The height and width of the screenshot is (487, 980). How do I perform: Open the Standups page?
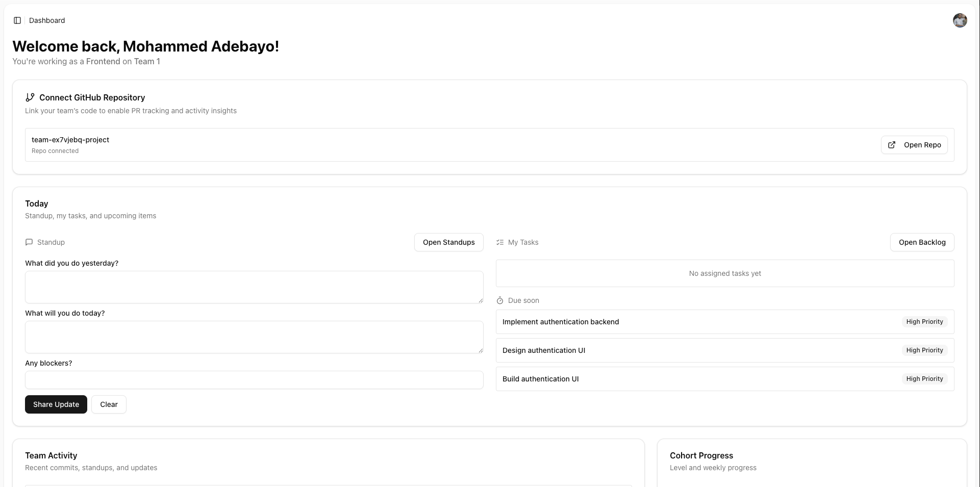(x=448, y=242)
